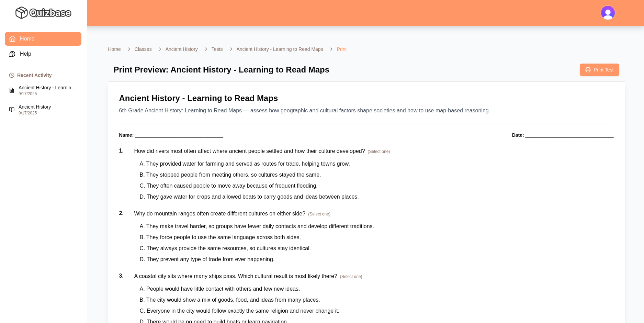Open 'Ancient History - Learning to Read Maps' breadcrumb
644x323 pixels.
coord(280,49)
